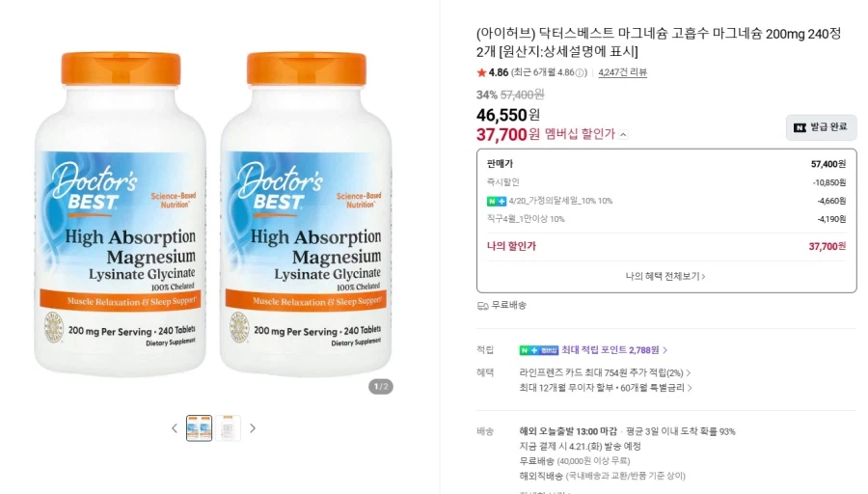Click the info icon next to 최근 6개월 4.86
Screen dimensions: 868x494
coord(580,72)
